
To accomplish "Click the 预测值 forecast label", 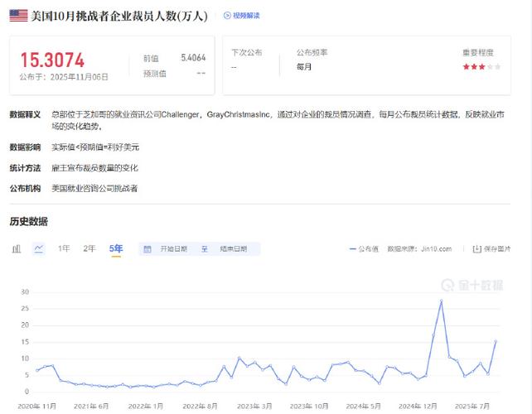I will (155, 74).
